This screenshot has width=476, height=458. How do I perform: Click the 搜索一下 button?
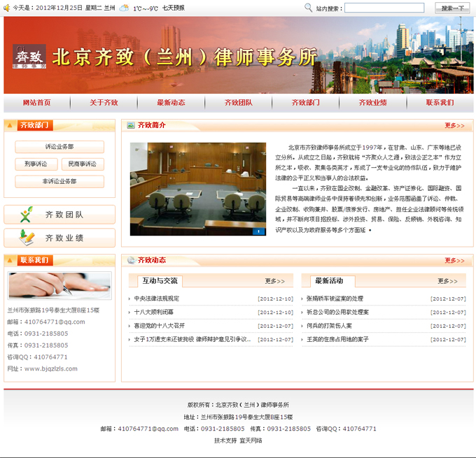[452, 8]
